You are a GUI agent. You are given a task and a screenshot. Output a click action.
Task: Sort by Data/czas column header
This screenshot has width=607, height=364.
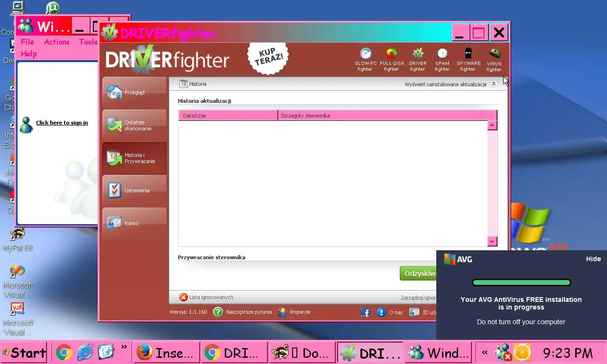pos(228,115)
